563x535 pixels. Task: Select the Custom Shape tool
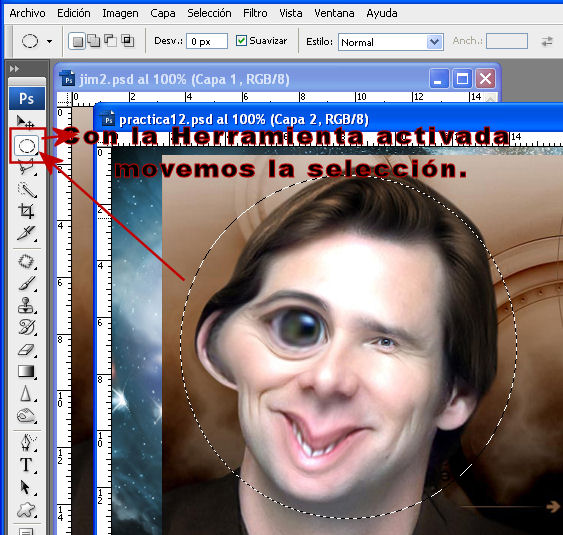pyautogui.click(x=26, y=510)
